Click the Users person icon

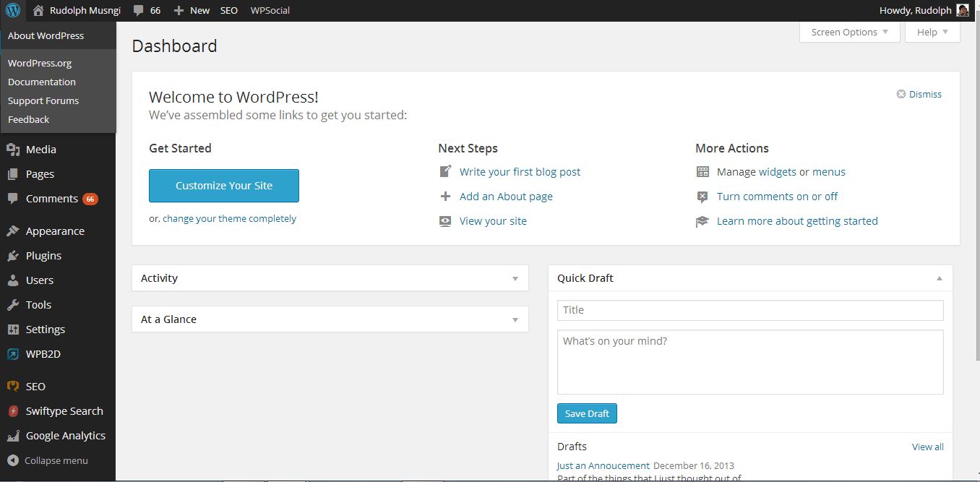[13, 280]
